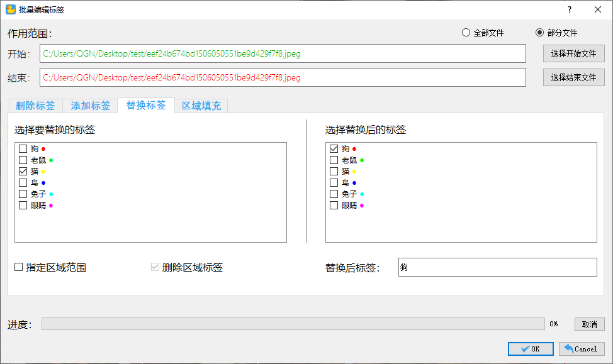This screenshot has height=364, width=613.
Task: Select the 全部文件 radio button
Action: point(466,33)
